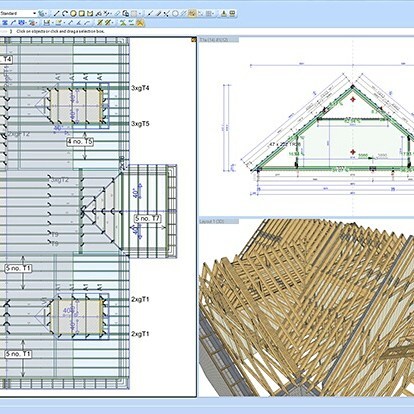Select the arc drawing tool

click(x=65, y=14)
